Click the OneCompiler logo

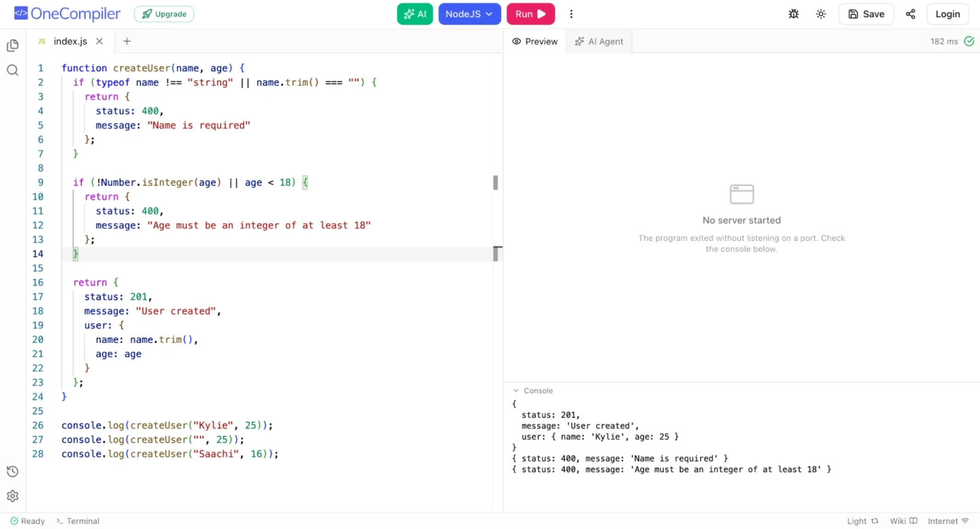[x=67, y=13]
